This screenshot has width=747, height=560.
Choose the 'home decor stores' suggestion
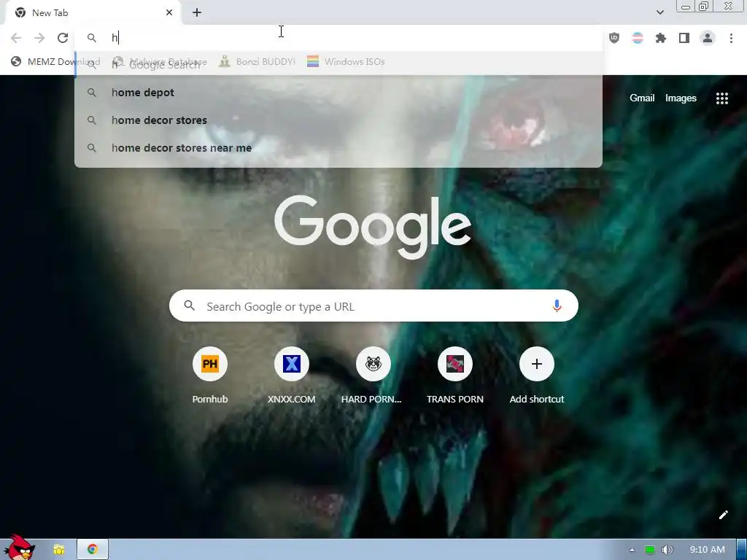(x=338, y=120)
